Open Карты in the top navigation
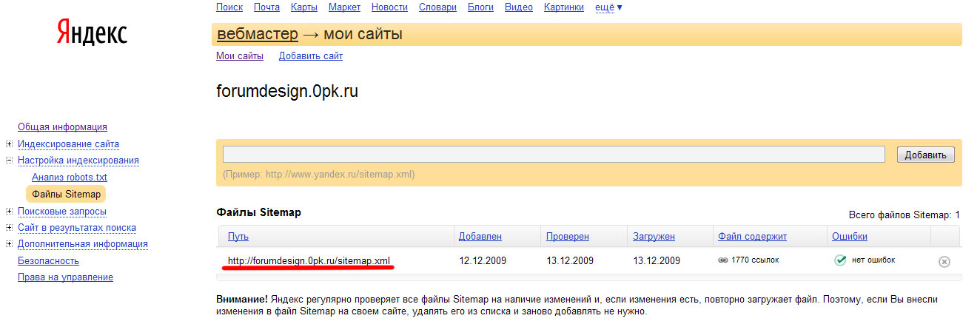The height and width of the screenshot is (324, 980). tap(304, 7)
